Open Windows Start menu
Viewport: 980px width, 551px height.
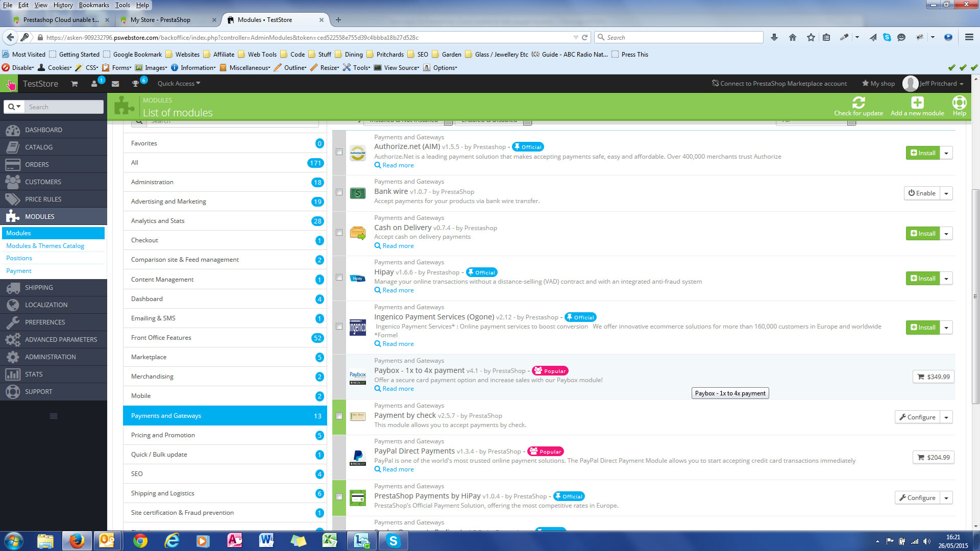13,541
